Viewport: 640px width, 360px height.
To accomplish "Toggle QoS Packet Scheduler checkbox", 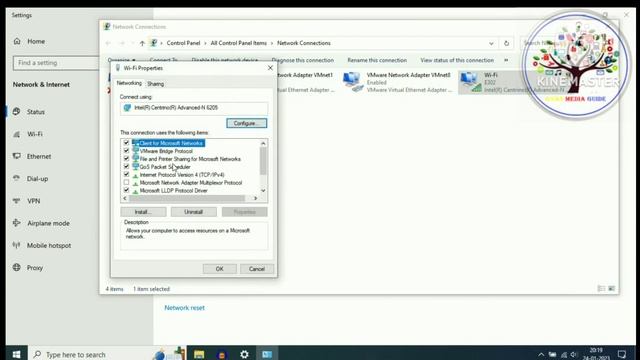I will [x=127, y=167].
